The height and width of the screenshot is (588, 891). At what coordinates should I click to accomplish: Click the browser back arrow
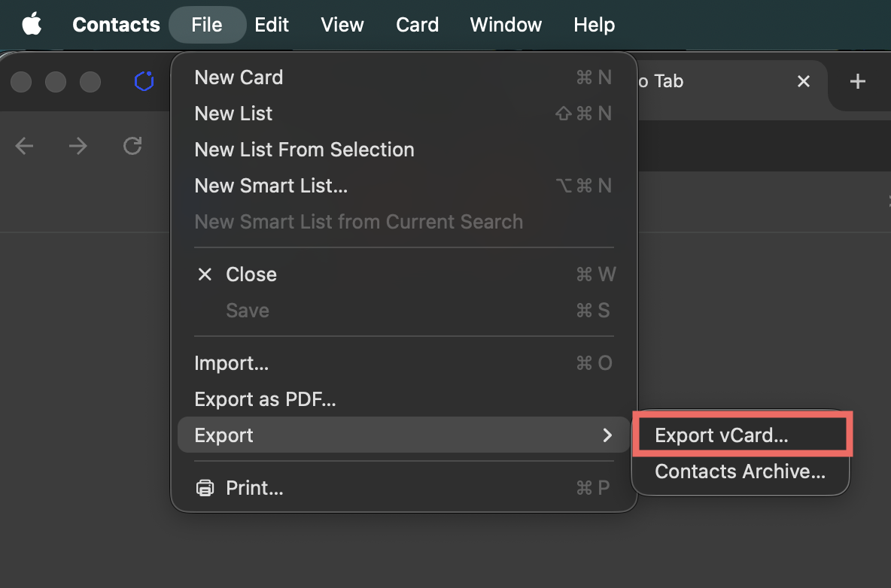coord(25,146)
